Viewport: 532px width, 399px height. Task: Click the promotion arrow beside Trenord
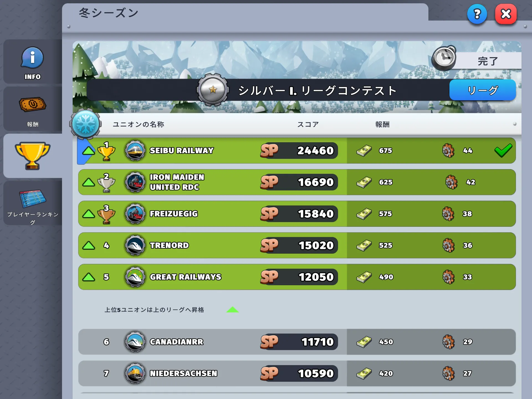(89, 245)
